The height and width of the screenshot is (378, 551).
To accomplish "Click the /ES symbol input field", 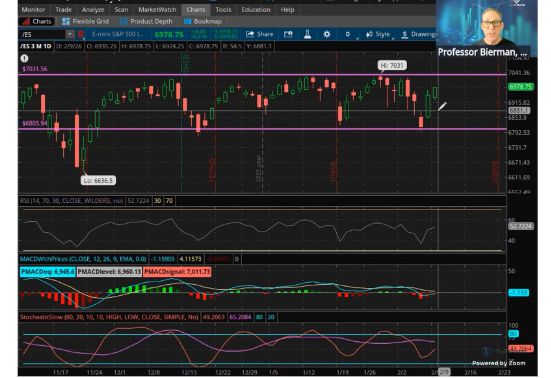I will (x=43, y=34).
